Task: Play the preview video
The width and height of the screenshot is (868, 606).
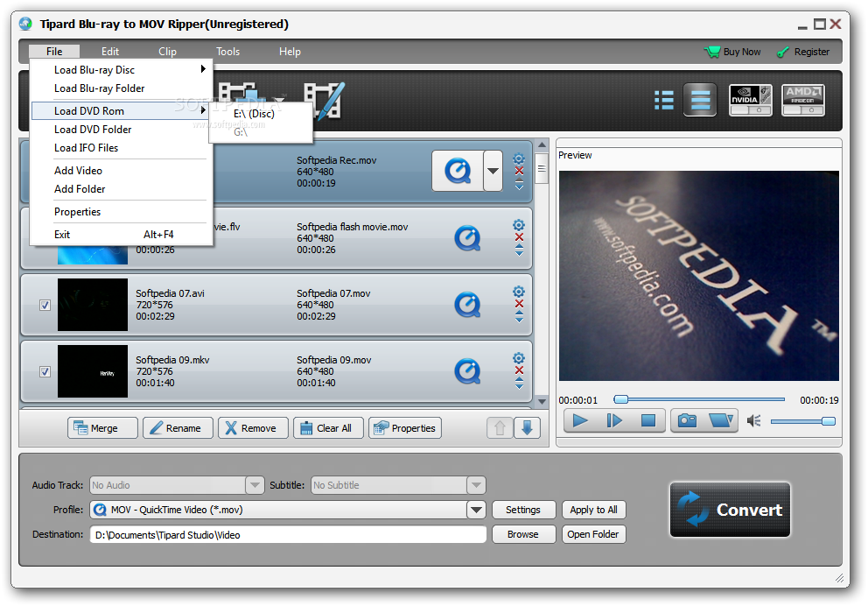Action: click(x=579, y=421)
